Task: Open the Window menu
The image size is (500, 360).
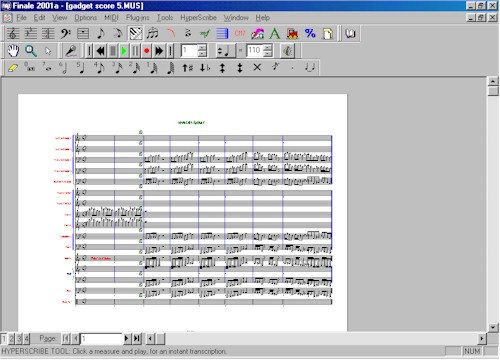Action: 236,18
